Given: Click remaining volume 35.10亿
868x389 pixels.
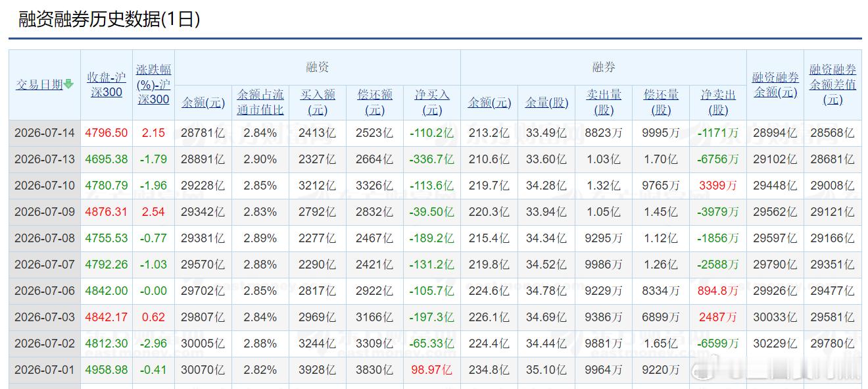Looking at the screenshot, I should tap(546, 370).
